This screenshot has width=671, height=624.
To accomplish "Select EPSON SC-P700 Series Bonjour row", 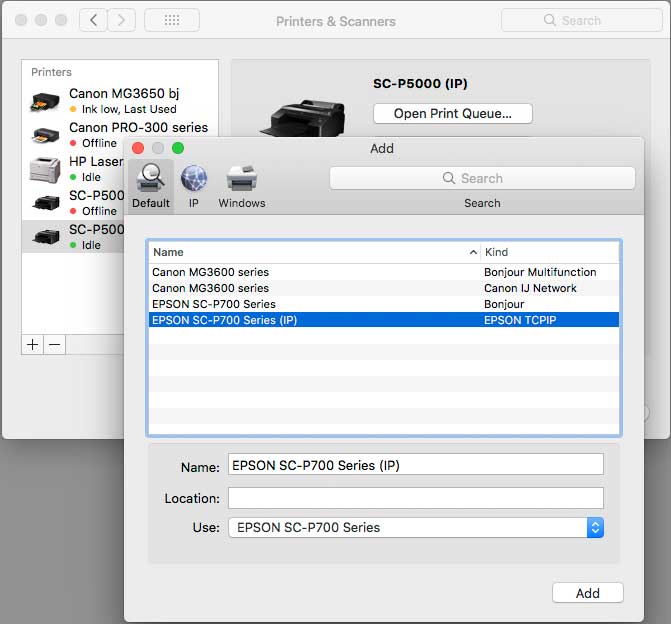I will point(384,304).
